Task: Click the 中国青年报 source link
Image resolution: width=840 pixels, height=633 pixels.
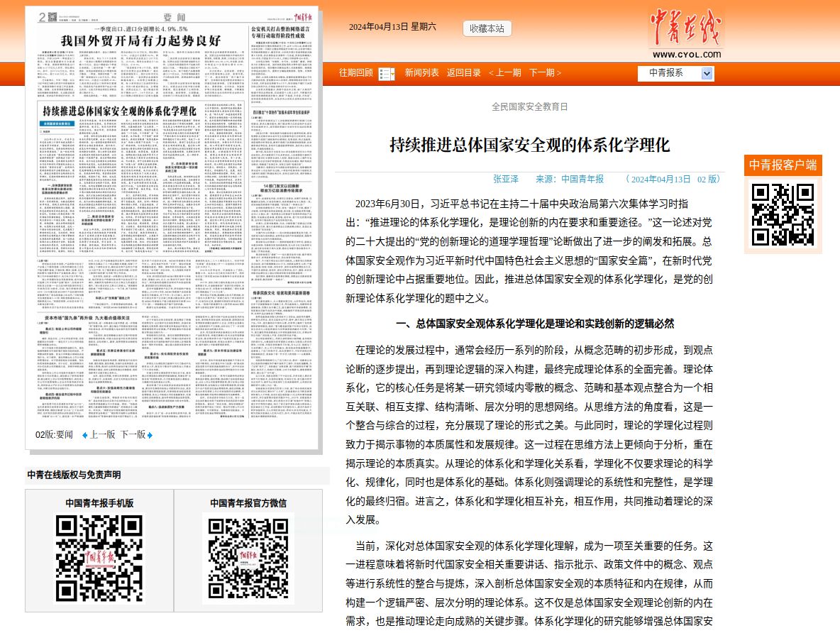Action: (582, 179)
